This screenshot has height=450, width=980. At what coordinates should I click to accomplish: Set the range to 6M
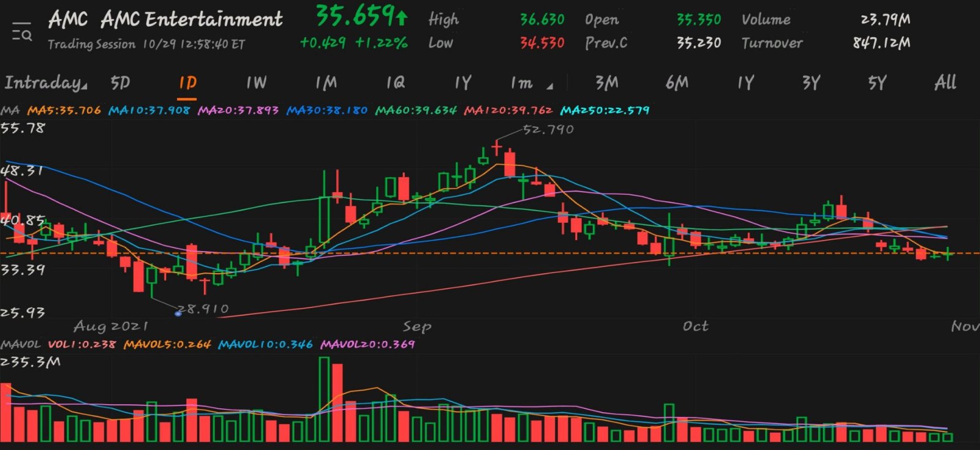pyautogui.click(x=677, y=82)
